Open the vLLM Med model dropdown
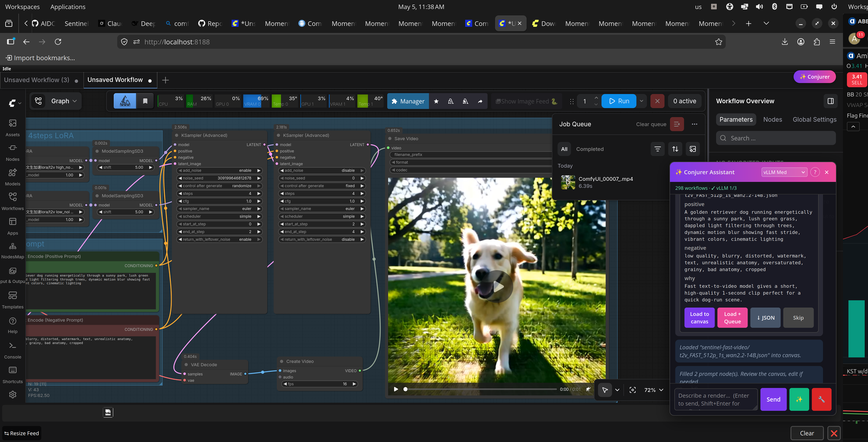Screen dimensions: 868x442 tap(784, 172)
